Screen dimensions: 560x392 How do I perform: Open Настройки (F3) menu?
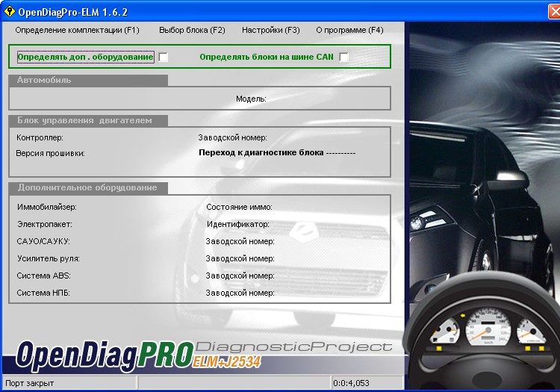271,31
